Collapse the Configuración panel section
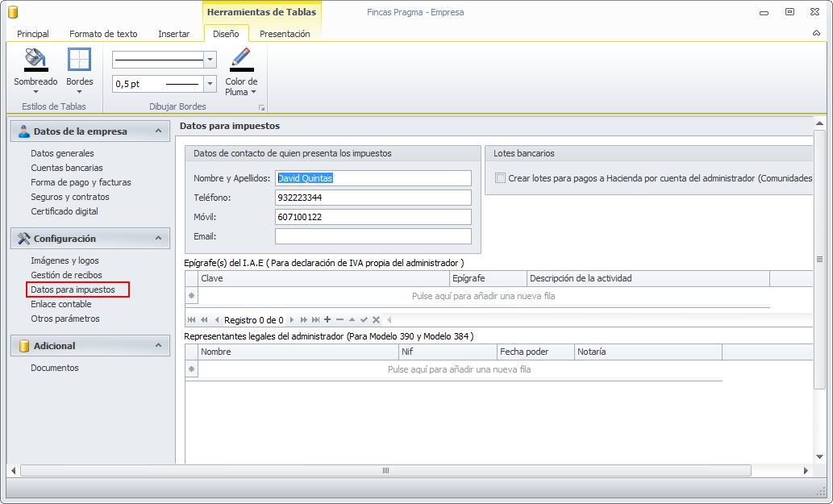Screen dimensions: 833x504 click(x=159, y=239)
